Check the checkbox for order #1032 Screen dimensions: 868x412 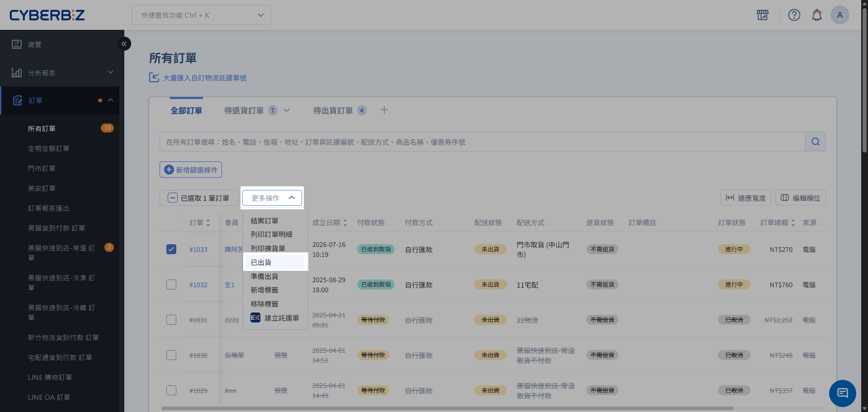[x=171, y=284]
